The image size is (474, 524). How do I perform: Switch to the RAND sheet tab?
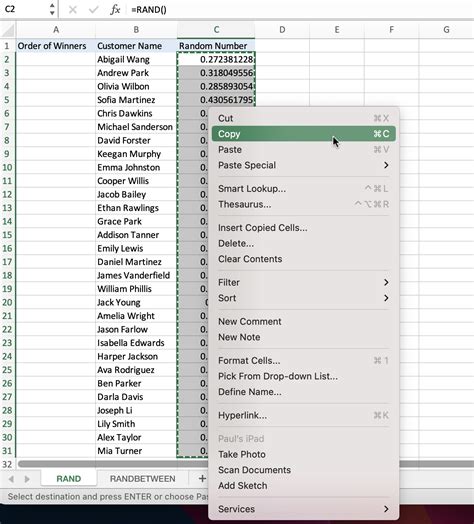69,479
